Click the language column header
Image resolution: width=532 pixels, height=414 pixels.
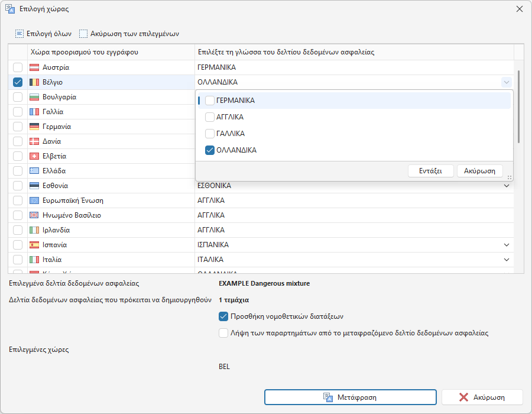click(354, 52)
